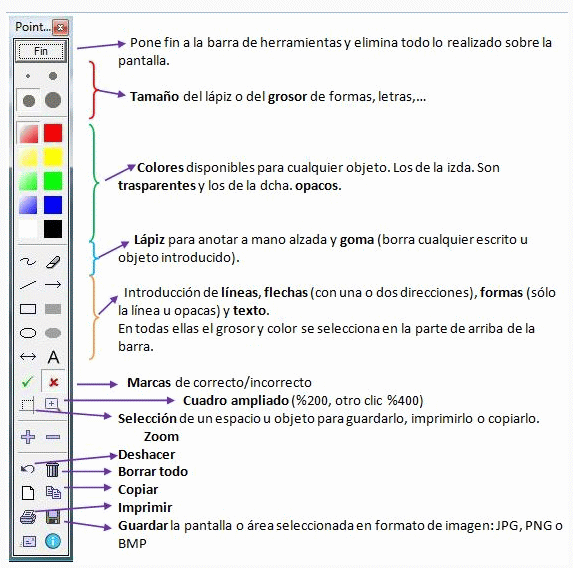Click the bold word 'Selección'
This screenshot has height=568, width=573.
[147, 419]
